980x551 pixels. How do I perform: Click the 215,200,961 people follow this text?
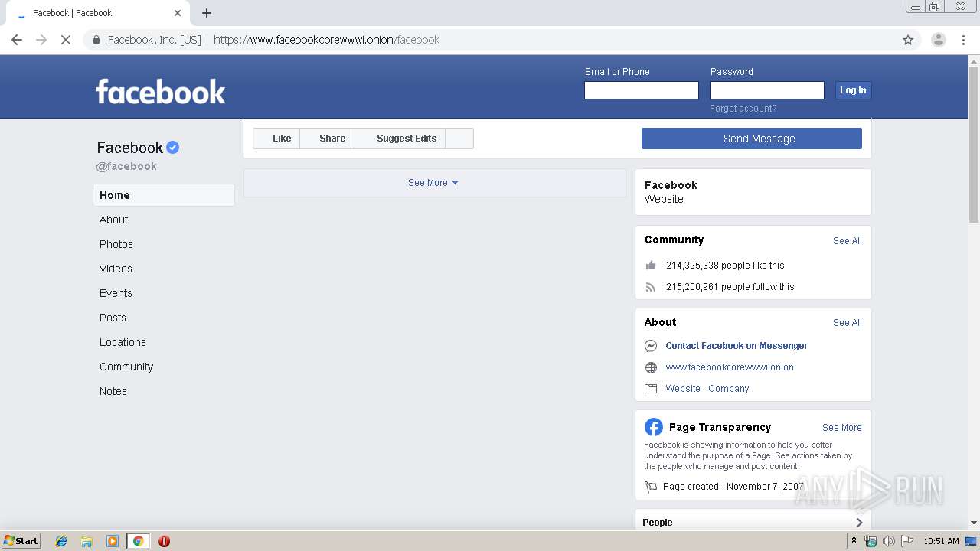pos(730,287)
